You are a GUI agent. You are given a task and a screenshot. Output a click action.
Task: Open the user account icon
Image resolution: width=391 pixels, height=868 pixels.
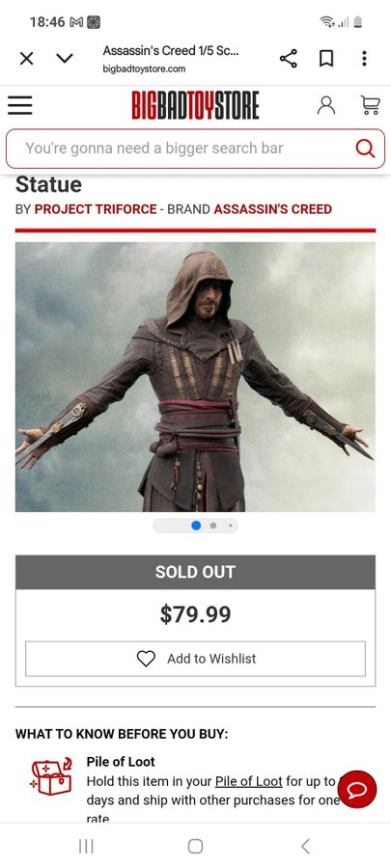pos(326,105)
